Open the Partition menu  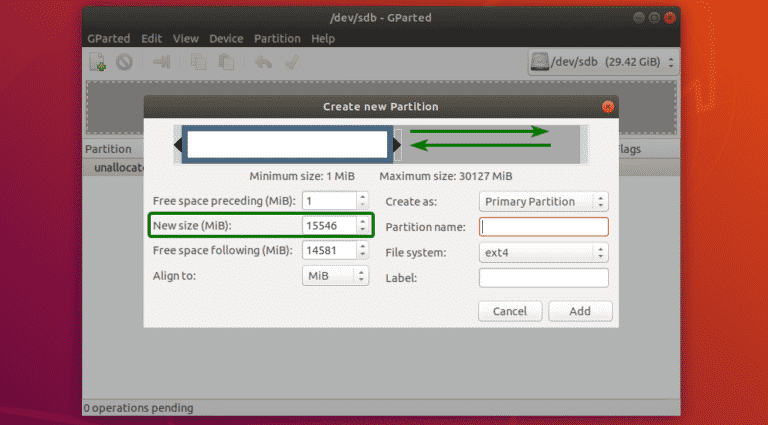click(x=277, y=39)
